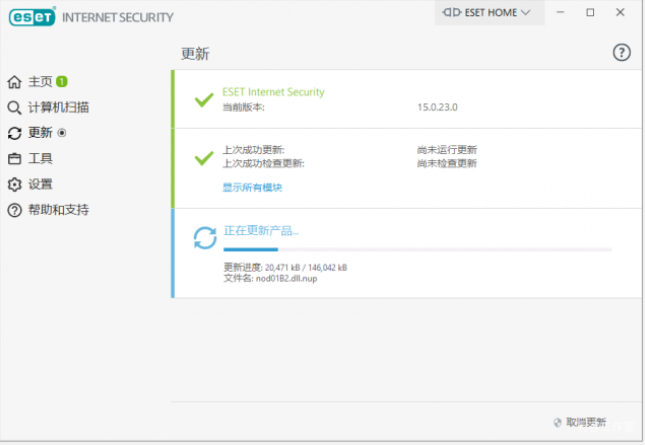The image size is (645, 445).
Task: Open help via top-right question mark icon
Action: click(x=621, y=53)
